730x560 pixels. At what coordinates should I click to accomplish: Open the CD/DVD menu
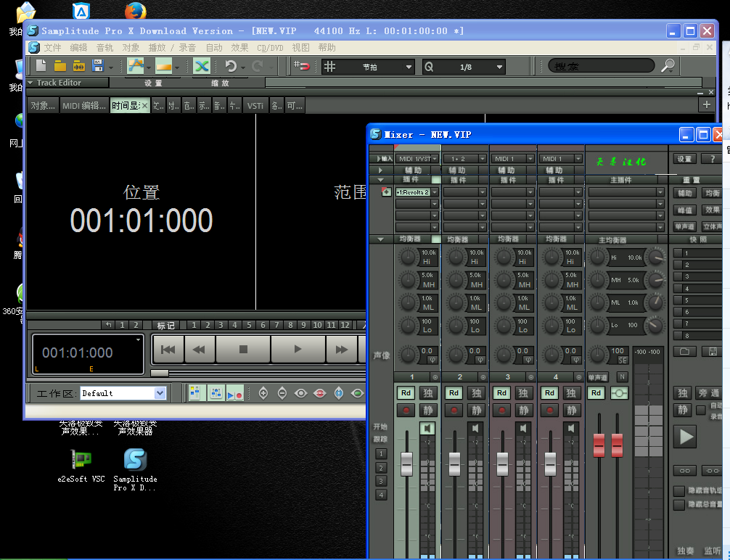coord(270,47)
